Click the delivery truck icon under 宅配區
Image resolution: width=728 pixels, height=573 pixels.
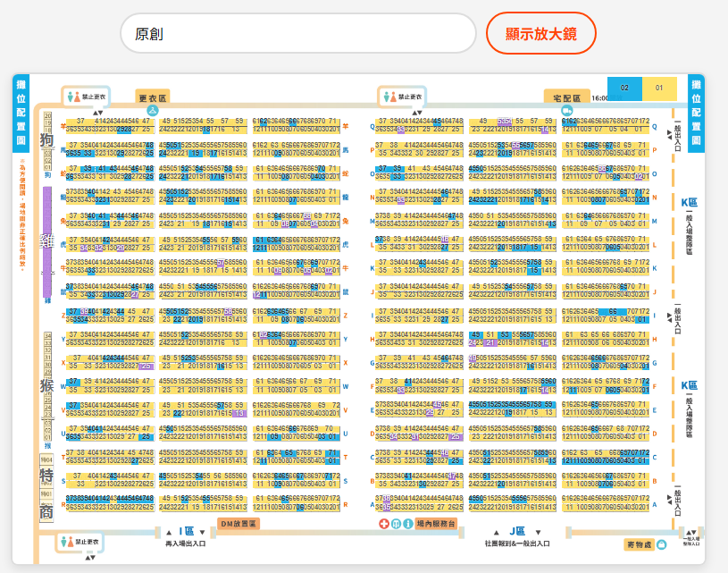(567, 111)
